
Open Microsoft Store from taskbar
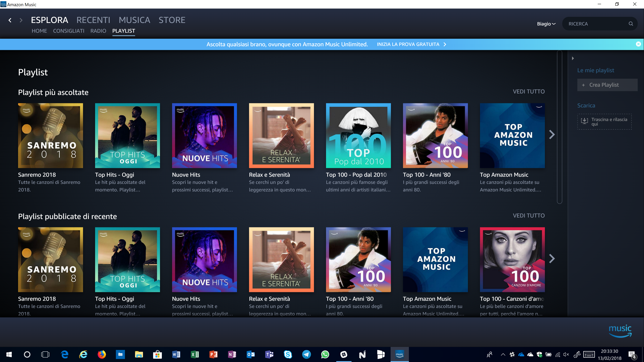tap(157, 354)
